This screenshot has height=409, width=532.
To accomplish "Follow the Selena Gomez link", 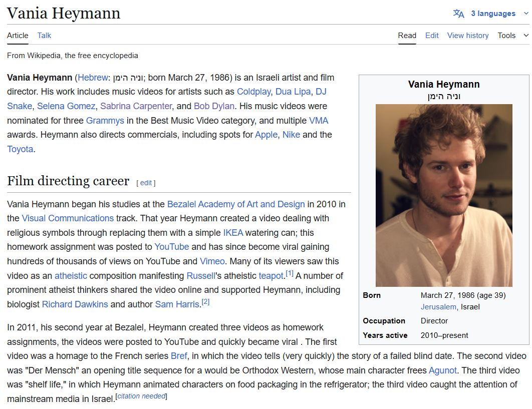I will [x=66, y=106].
